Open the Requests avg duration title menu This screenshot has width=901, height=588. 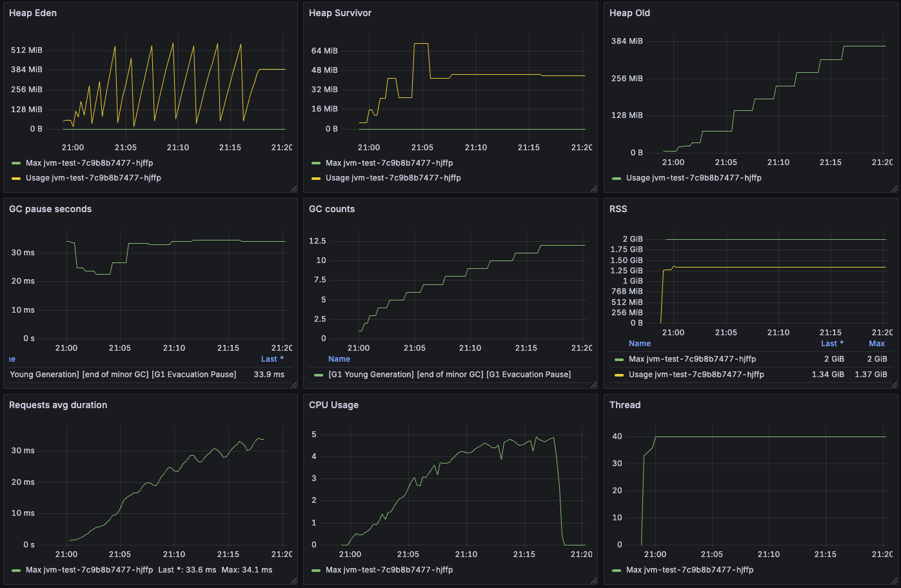[58, 405]
